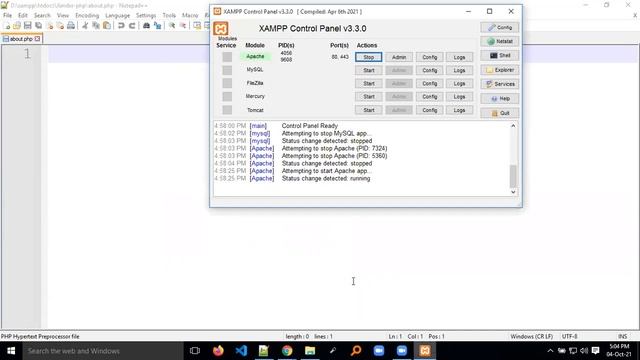Open Apache Admin page
640x360 pixels.
[x=399, y=57]
